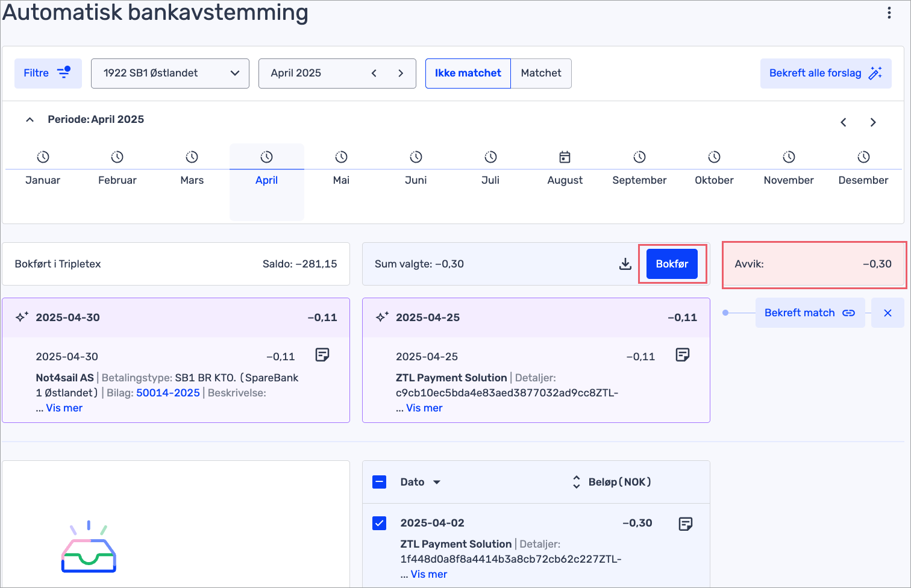The width and height of the screenshot is (911, 588).
Task: Click the Bokfør button
Action: pyautogui.click(x=672, y=264)
